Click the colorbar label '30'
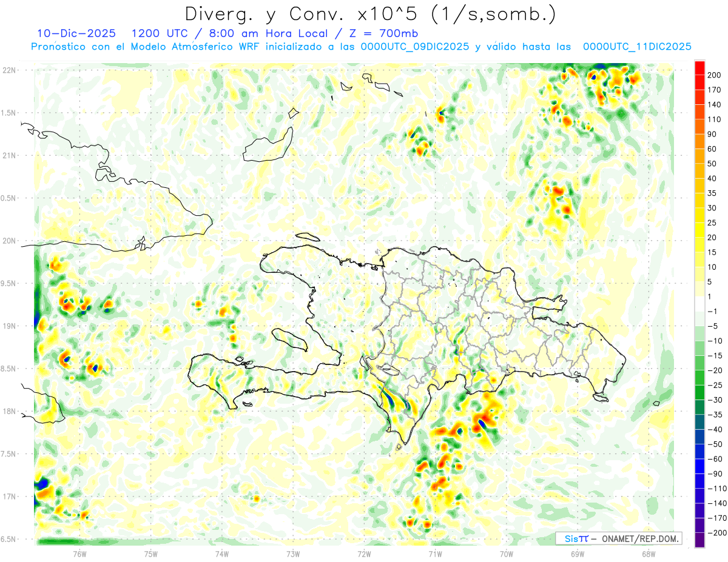Viewport: 728px width, 562px height. [713, 208]
